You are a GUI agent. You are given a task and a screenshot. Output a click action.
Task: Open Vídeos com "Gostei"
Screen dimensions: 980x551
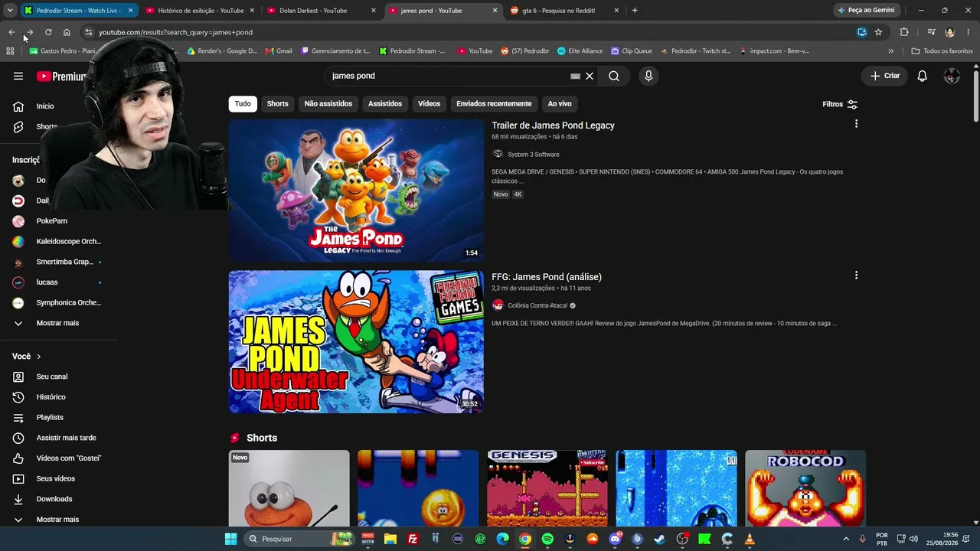[69, 458]
